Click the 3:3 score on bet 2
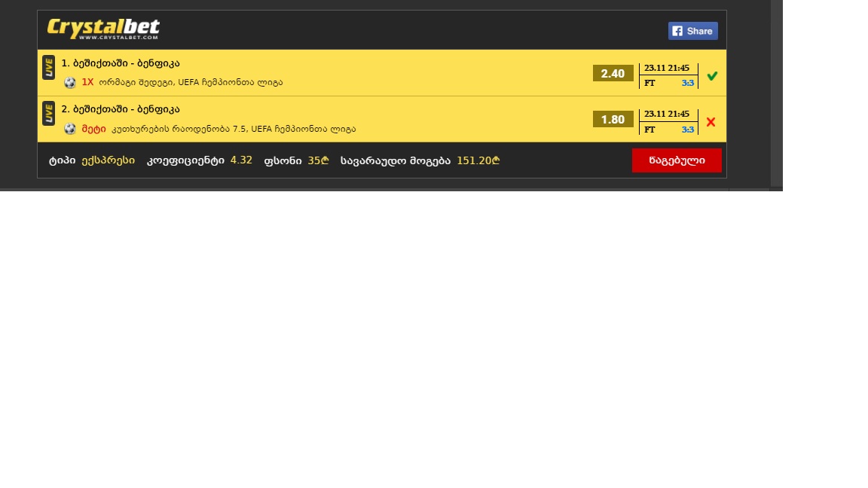The height and width of the screenshot is (488, 868). pos(687,130)
